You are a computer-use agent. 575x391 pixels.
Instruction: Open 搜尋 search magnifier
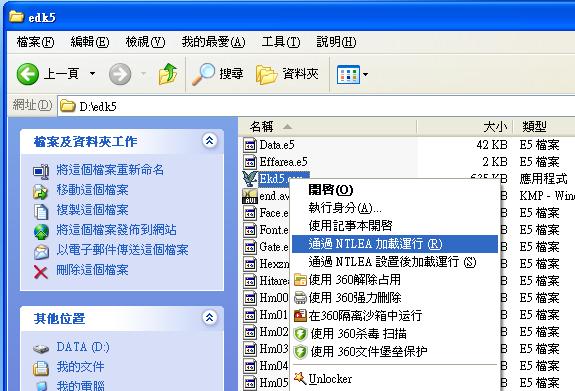click(217, 74)
